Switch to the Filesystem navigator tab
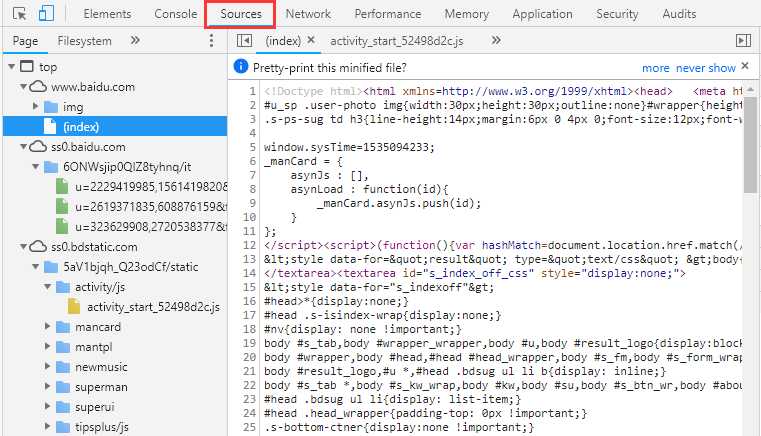The image size is (761, 436). tap(85, 41)
